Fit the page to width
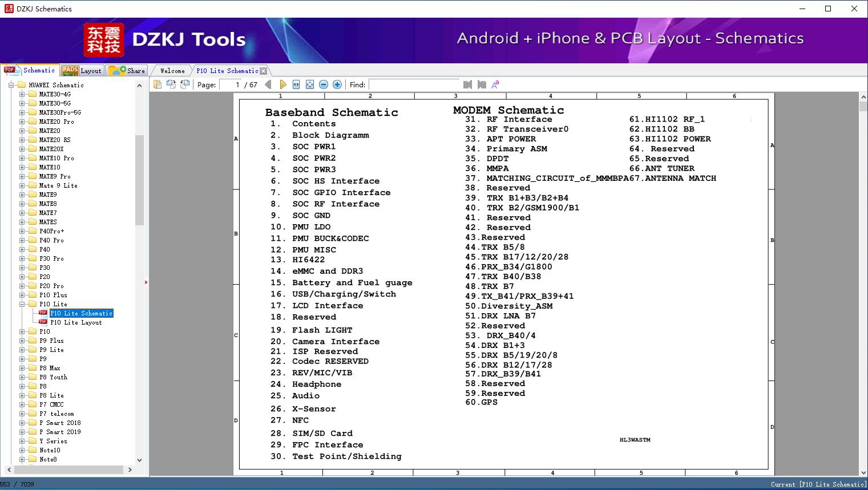Screen dimensions: 868x490 coord(296,84)
